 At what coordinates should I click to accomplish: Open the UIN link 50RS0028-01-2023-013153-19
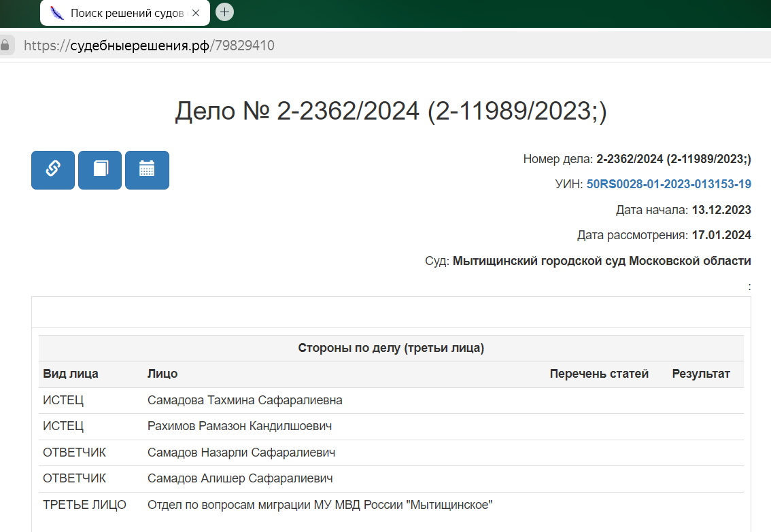[x=668, y=184]
